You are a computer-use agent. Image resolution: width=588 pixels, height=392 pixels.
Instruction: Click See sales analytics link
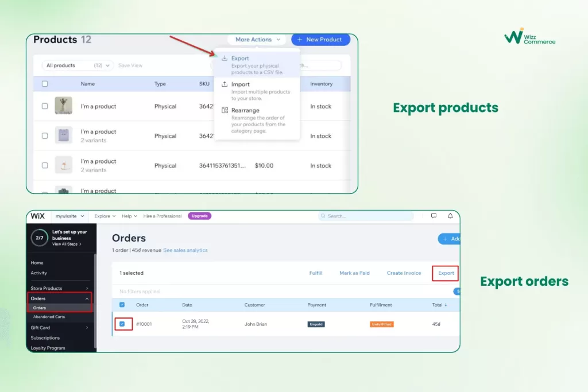185,250
